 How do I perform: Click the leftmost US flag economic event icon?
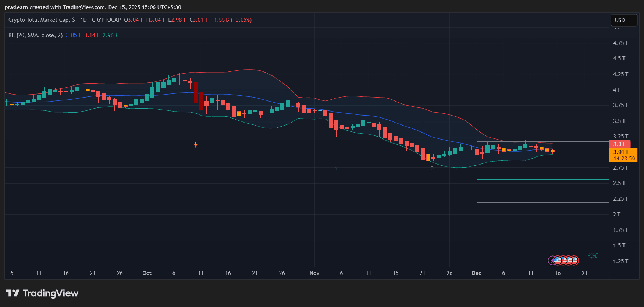coord(558,261)
